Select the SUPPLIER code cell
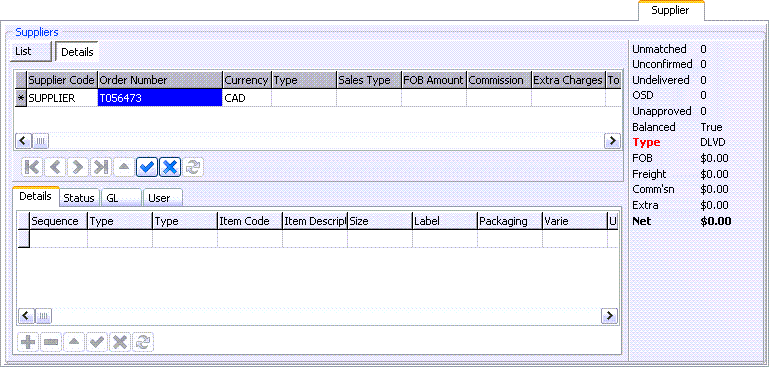The height and width of the screenshot is (367, 769). tap(62, 98)
